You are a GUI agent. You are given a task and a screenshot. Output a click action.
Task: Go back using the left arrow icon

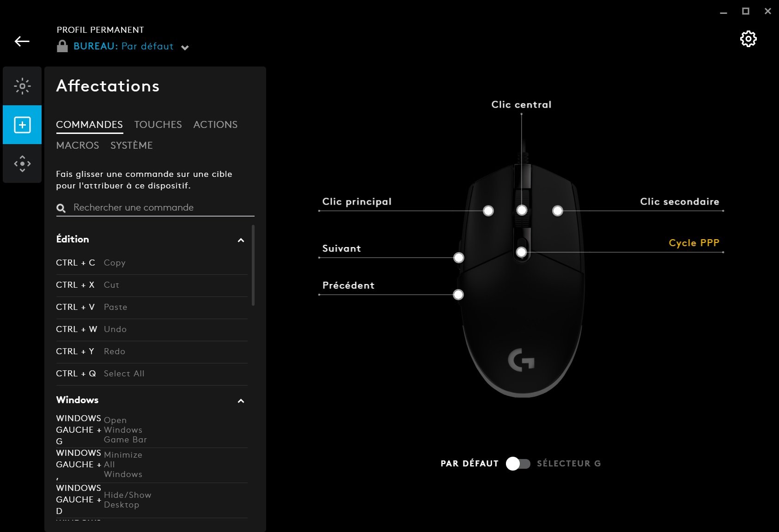click(22, 42)
